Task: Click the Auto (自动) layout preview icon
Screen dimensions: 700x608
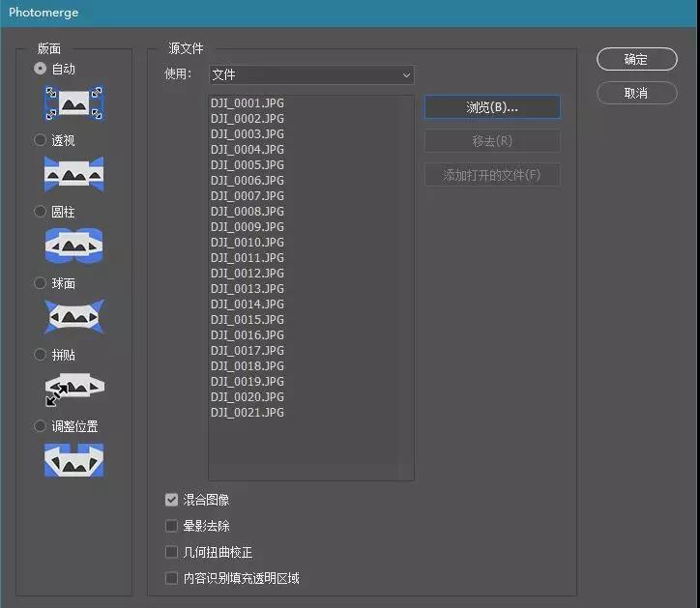Action: [74, 103]
